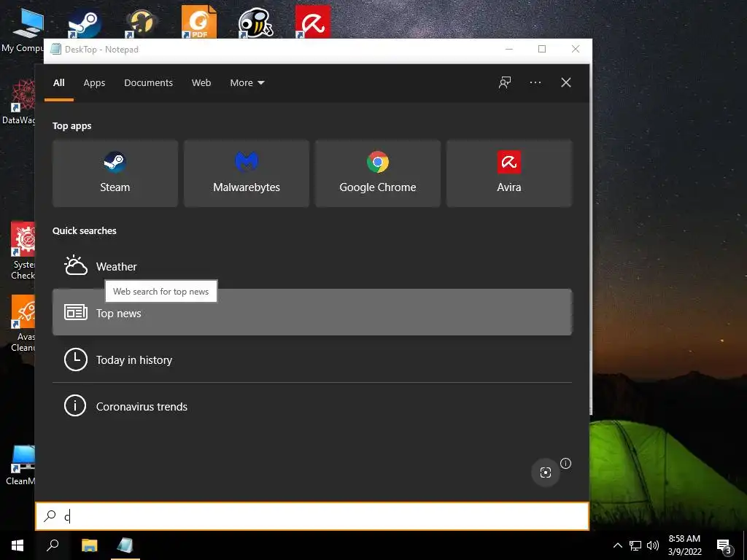The image size is (747, 560).
Task: Open File Explorer from the taskbar
Action: (x=89, y=545)
